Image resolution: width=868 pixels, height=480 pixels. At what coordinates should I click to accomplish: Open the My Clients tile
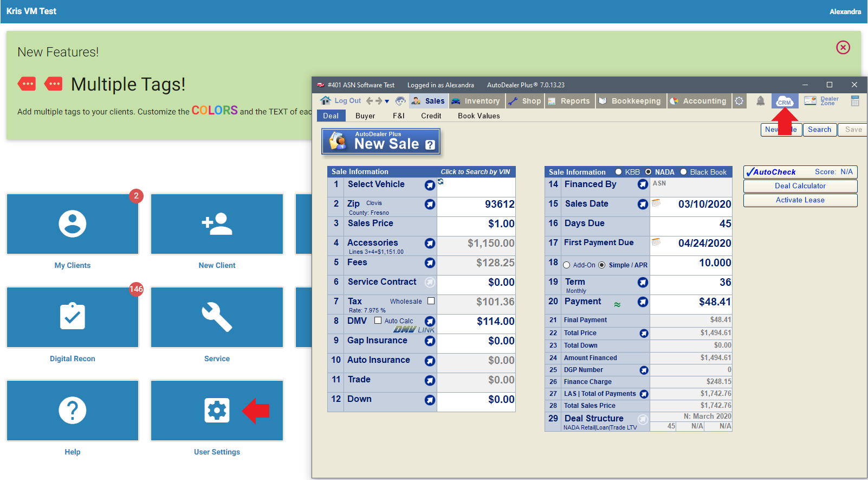(73, 224)
